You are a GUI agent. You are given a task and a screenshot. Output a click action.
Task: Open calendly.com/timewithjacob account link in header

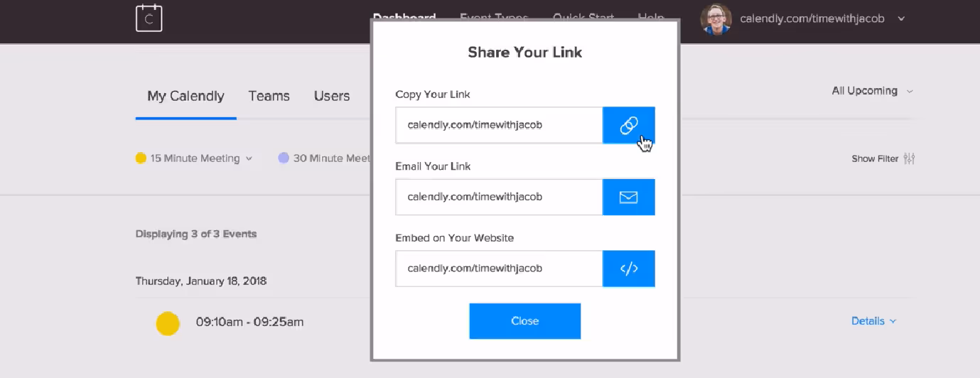tap(812, 19)
